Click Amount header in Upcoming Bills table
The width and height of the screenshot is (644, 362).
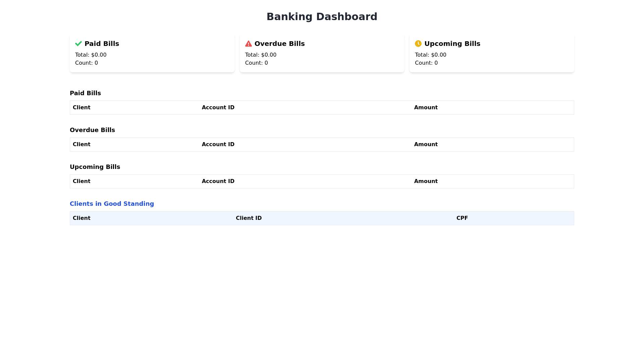(x=426, y=181)
